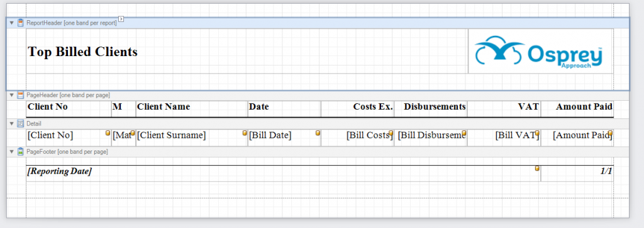Click the data binding icon on [Bill Disbursements]
This screenshot has width=644, height=228.
[464, 133]
